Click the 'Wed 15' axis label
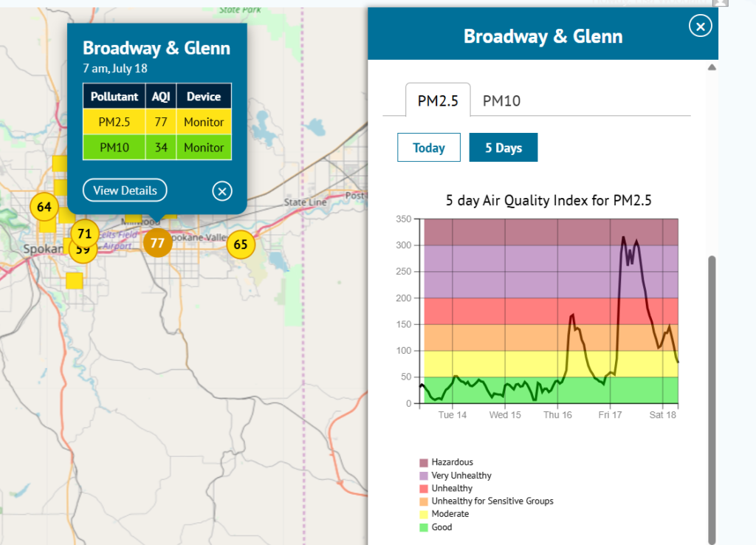This screenshot has height=545, width=756. 505,415
